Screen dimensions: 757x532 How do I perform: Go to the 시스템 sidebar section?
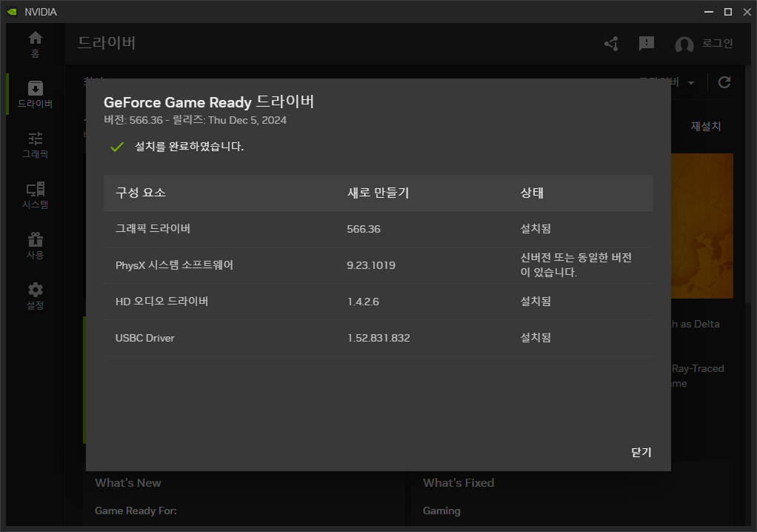[x=36, y=195]
